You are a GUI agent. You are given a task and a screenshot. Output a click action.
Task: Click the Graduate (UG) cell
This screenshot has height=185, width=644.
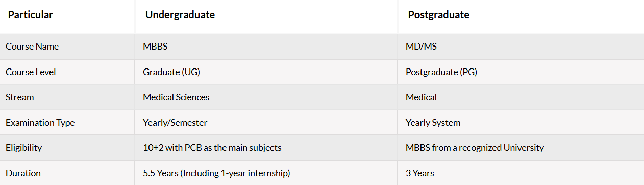click(x=171, y=72)
